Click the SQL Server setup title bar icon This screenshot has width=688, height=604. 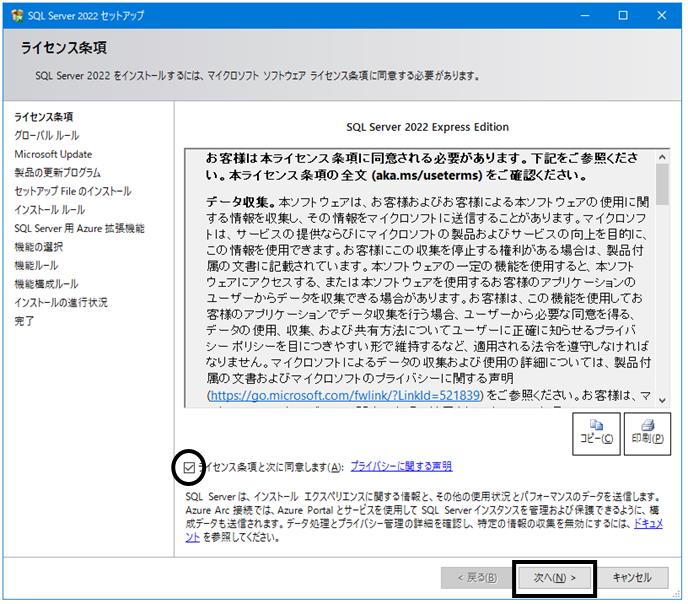pos(17,15)
